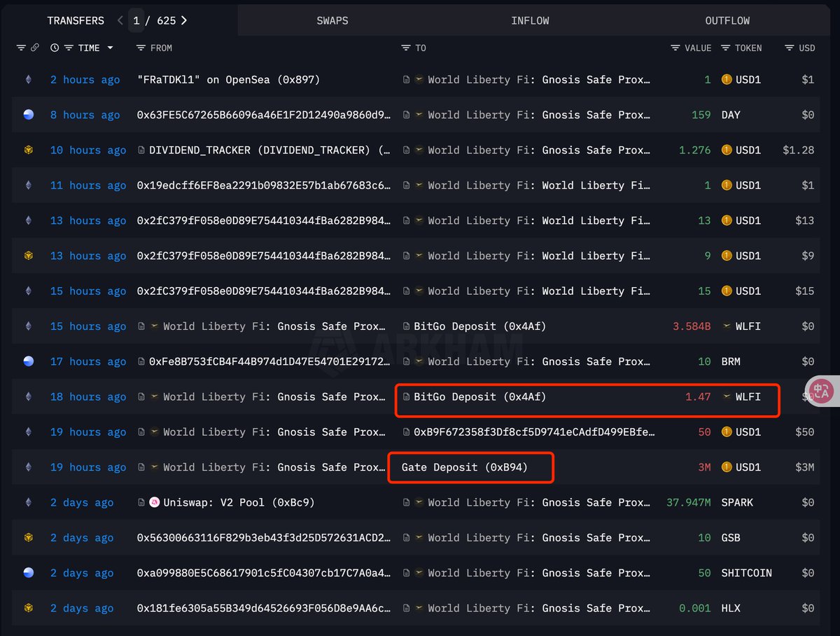
Task: Click the Uniswap logo icon in FROM column
Action: (155, 502)
